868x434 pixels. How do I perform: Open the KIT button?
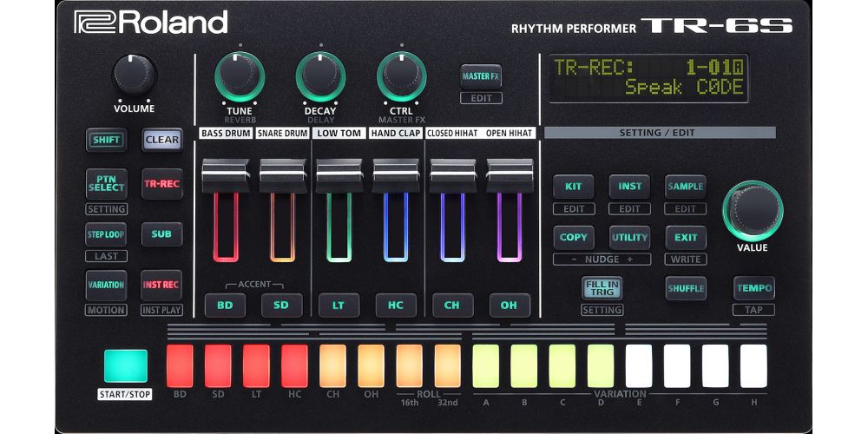(x=574, y=187)
